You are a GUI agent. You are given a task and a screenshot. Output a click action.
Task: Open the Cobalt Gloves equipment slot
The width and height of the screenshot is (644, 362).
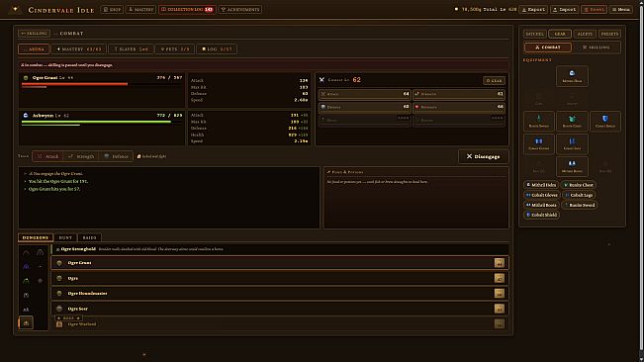click(539, 143)
